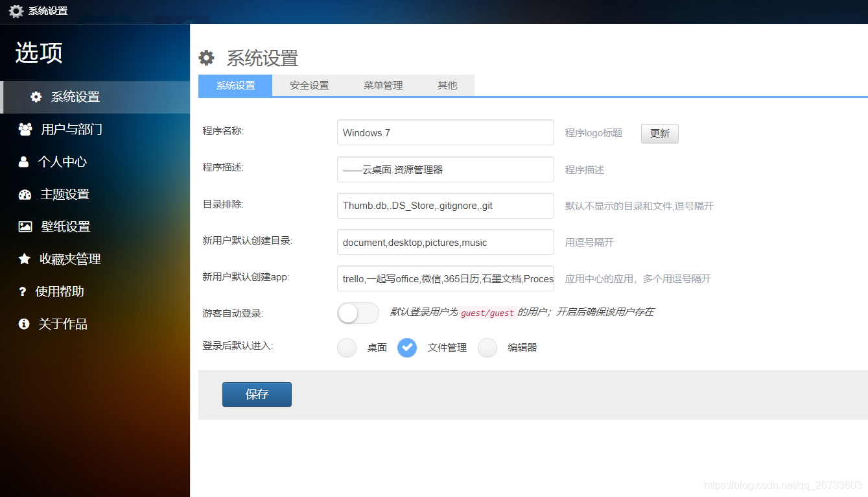Click the gear icon beside 系统设置 heading

click(x=206, y=58)
